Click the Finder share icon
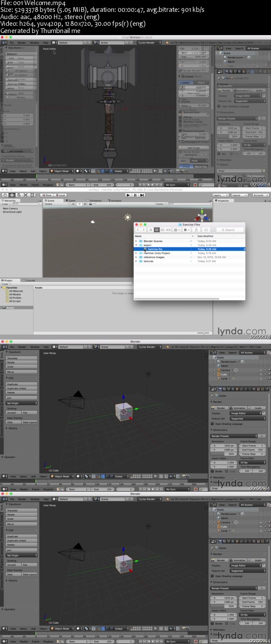Screen dimensions: 271x644 point(196,230)
